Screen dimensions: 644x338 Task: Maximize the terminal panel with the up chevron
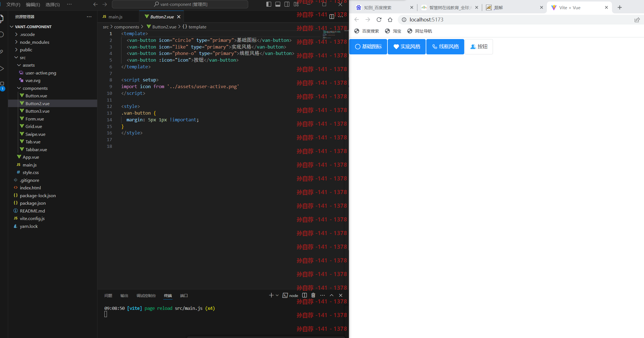(332, 295)
